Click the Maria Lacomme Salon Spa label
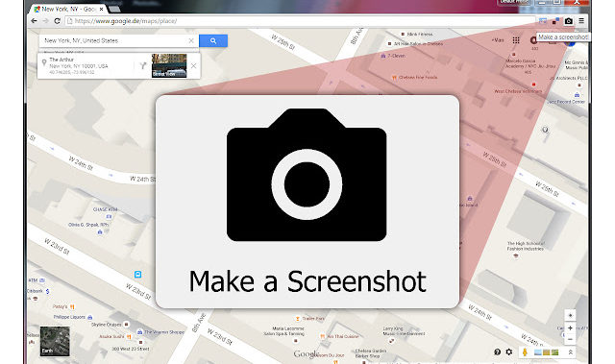Screen dimensions: 615x364 click(284, 331)
